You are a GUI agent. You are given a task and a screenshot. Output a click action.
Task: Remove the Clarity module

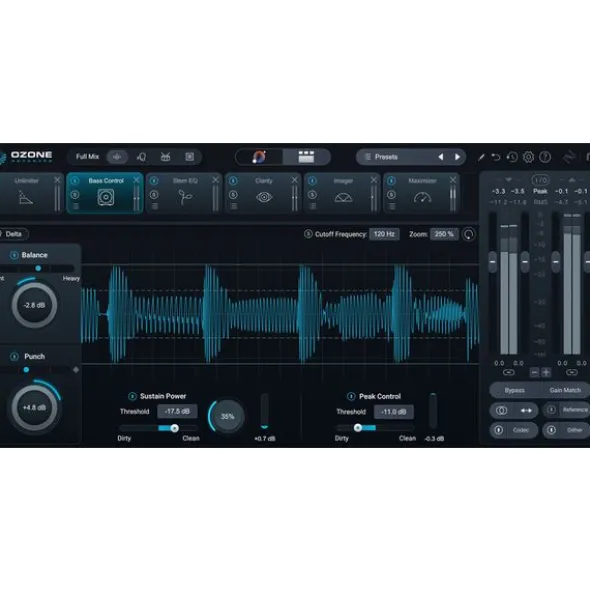(x=294, y=180)
